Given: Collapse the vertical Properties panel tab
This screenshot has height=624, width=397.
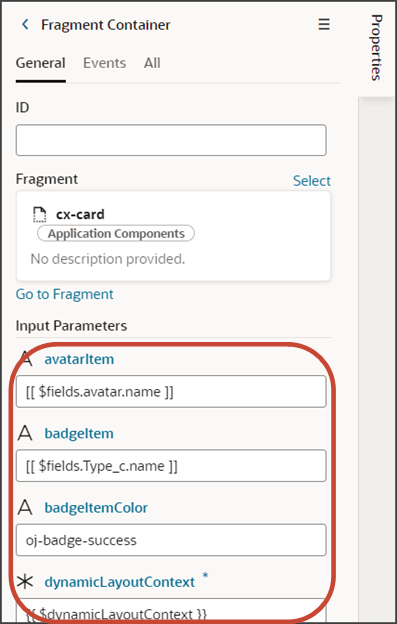Looking at the screenshot, I should click(x=376, y=47).
